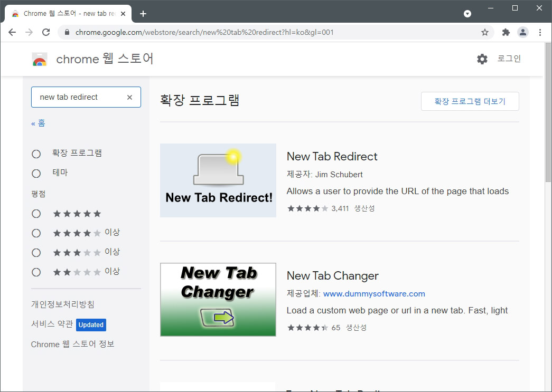Click the 제공자: Jim Schubert text
Image resolution: width=552 pixels, height=392 pixels.
[x=324, y=175]
